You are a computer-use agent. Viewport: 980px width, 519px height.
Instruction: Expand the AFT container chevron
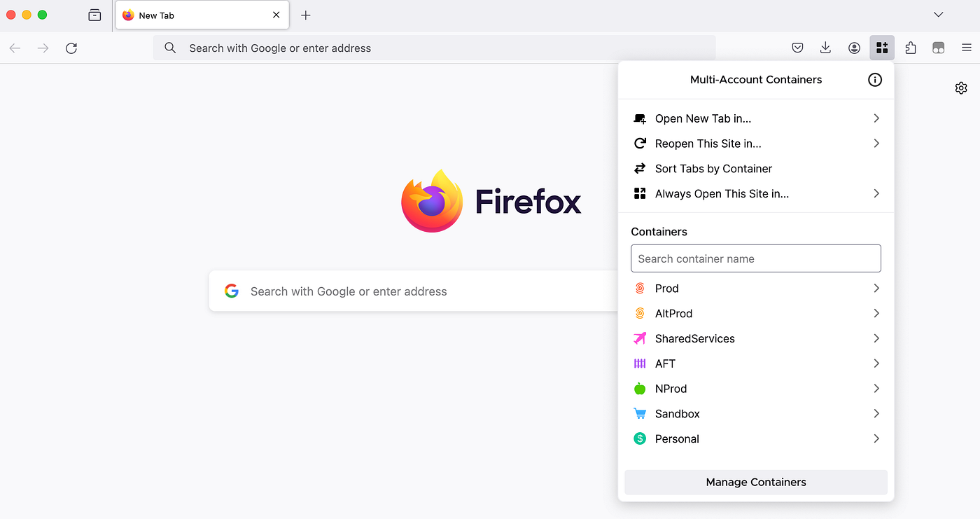tap(876, 364)
